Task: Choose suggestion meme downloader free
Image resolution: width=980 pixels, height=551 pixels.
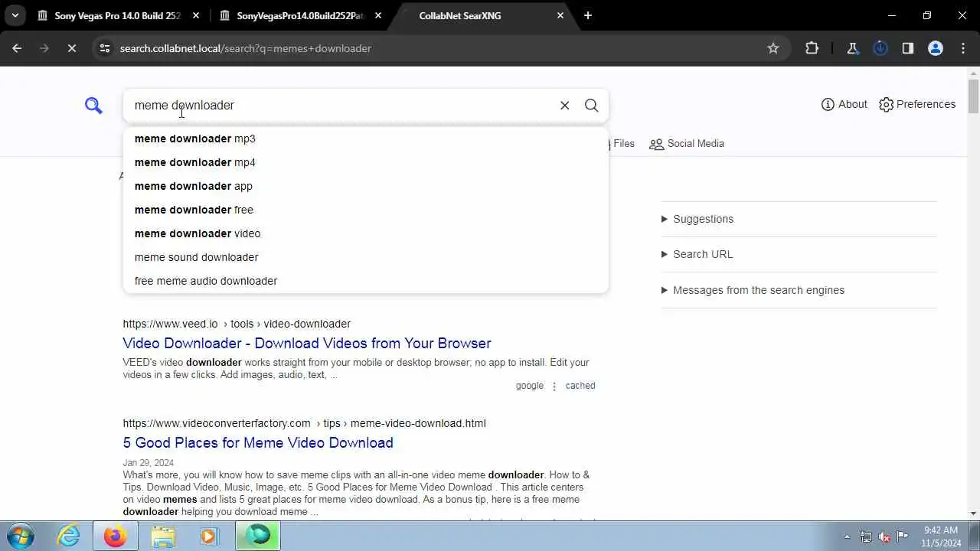Action: pos(366,210)
